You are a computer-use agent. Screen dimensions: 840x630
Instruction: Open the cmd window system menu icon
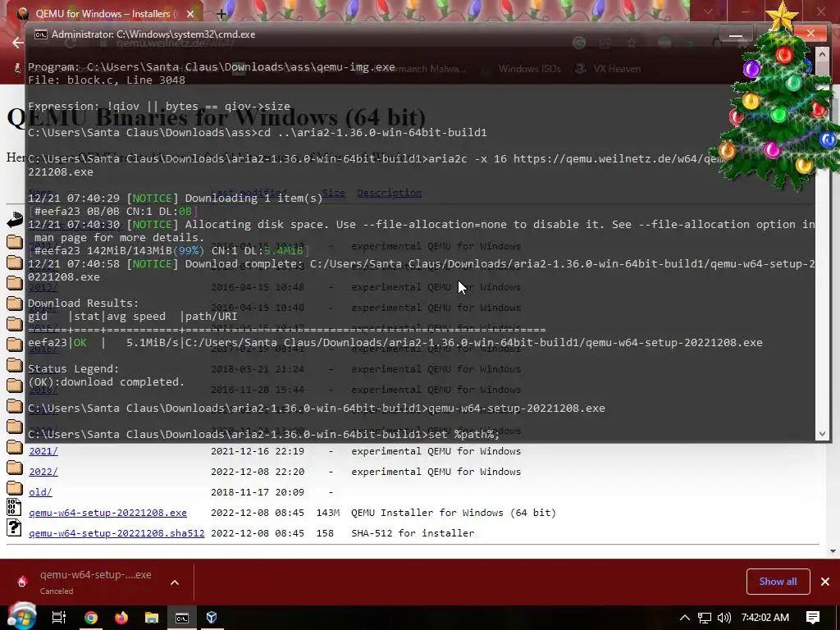[x=41, y=34]
